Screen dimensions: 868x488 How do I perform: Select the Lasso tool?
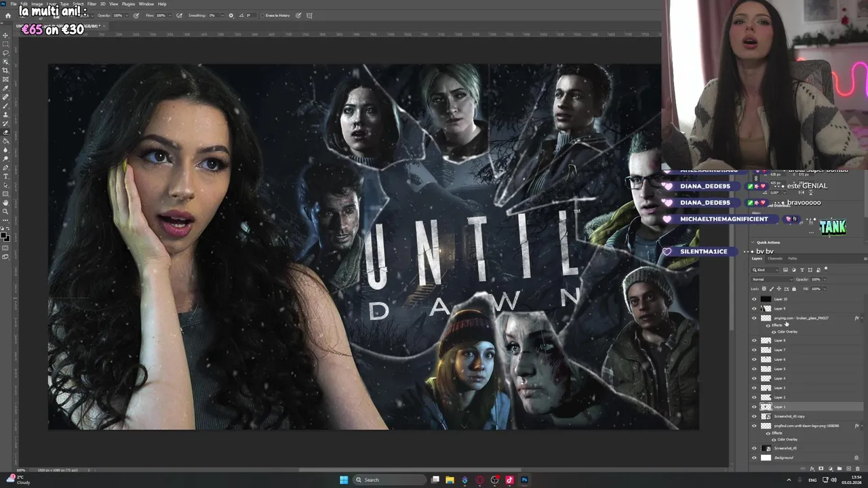(6, 53)
